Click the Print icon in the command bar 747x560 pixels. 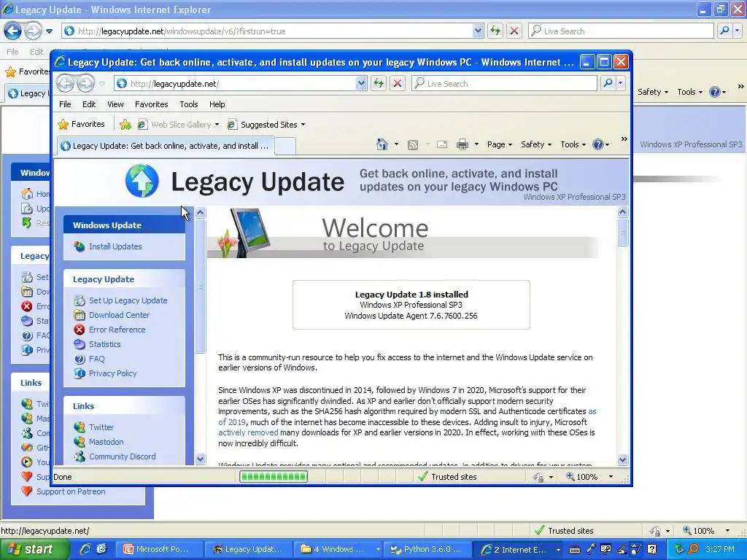[x=462, y=144]
